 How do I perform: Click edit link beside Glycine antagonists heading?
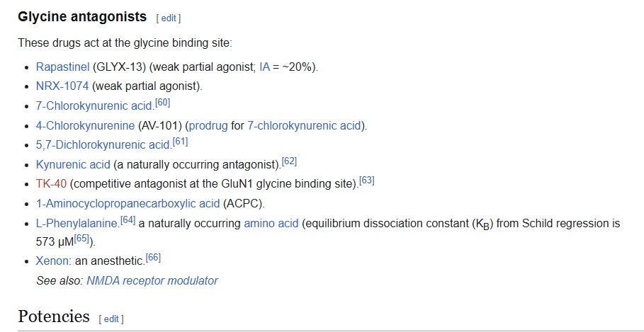pyautogui.click(x=169, y=18)
